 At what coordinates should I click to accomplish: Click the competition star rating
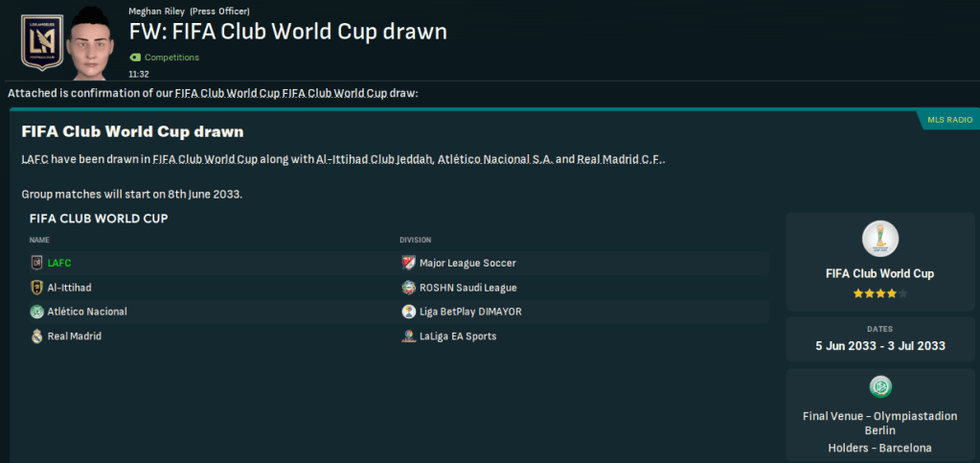pos(879,293)
